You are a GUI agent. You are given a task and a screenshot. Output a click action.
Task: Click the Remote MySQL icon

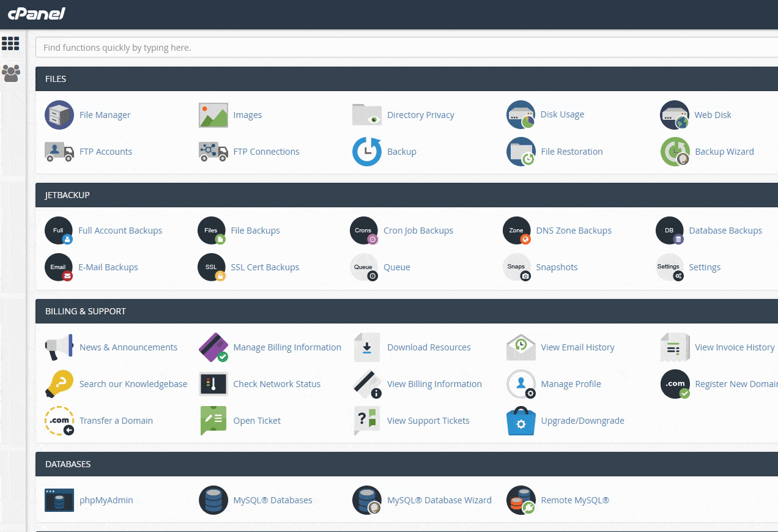point(521,500)
